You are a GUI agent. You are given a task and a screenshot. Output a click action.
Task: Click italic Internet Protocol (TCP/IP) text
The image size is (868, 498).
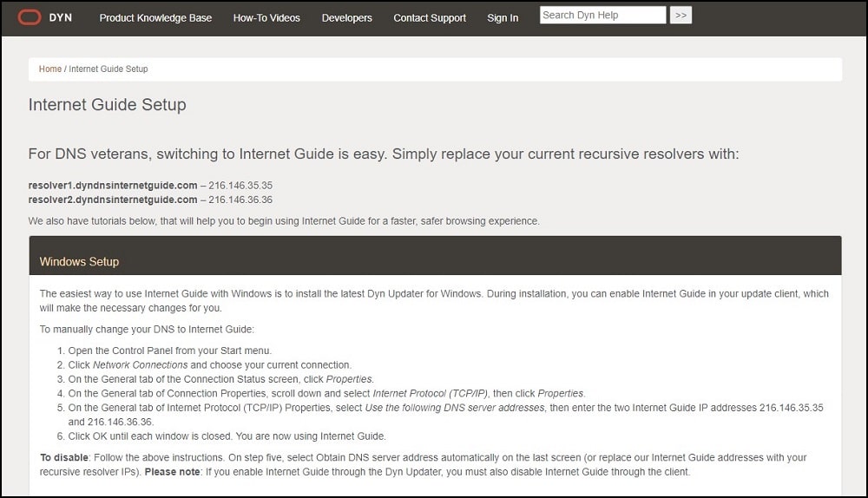click(x=431, y=393)
